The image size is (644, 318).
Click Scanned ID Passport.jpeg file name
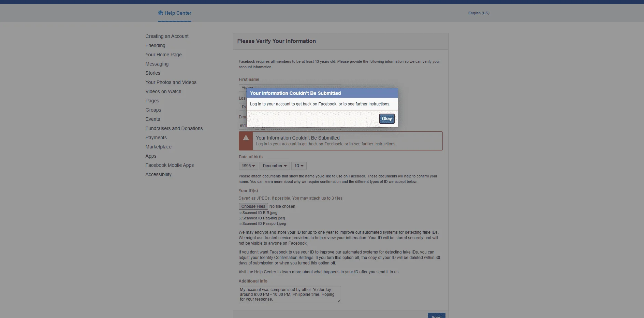(x=264, y=224)
